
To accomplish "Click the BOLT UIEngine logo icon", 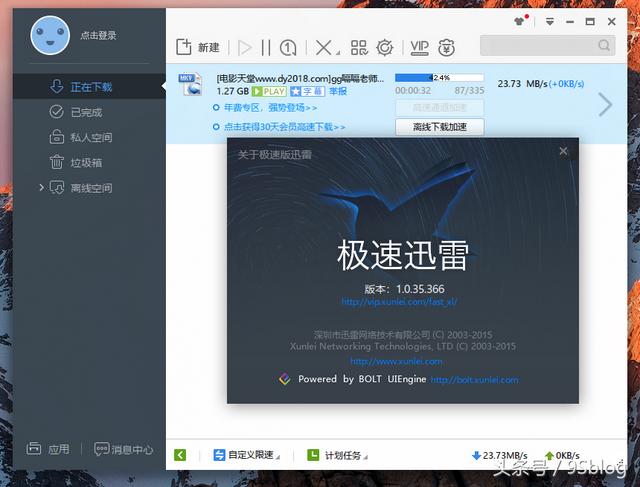I will (x=284, y=379).
